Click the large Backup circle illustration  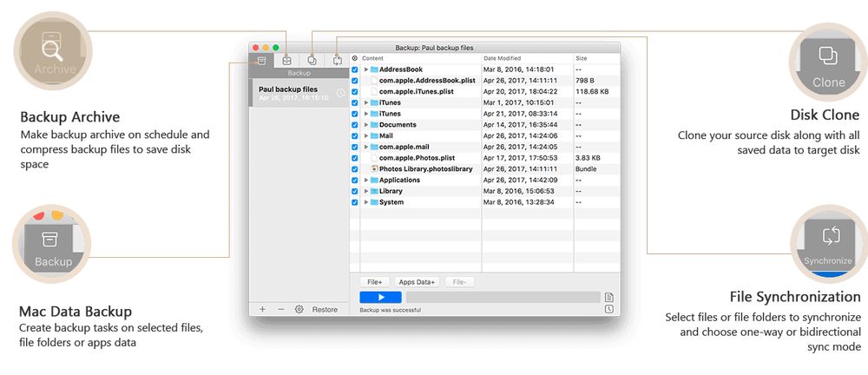click(51, 244)
